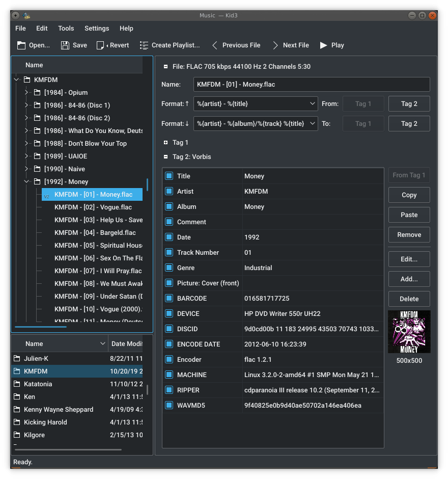Image resolution: width=448 pixels, height=479 pixels.
Task: Click the Create Playlist list icon
Action: [x=144, y=45]
